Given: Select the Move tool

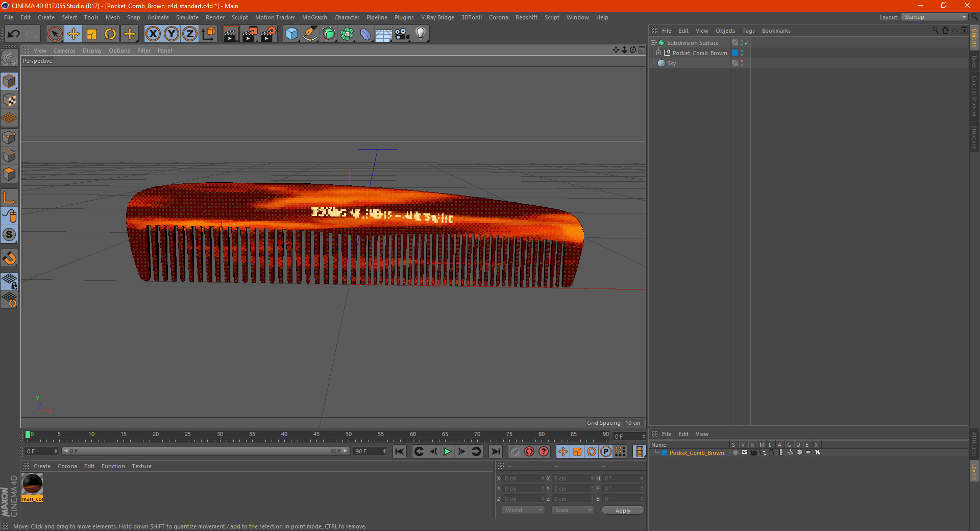Looking at the screenshot, I should [73, 34].
